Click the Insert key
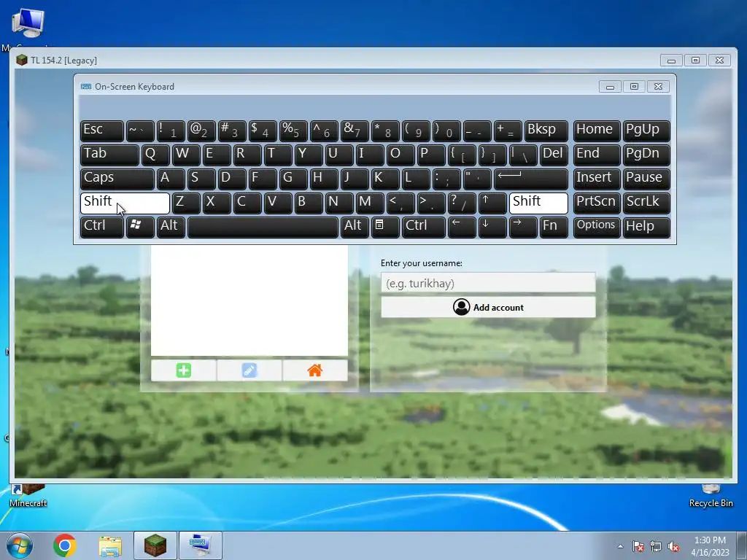747x560 pixels. (x=597, y=179)
